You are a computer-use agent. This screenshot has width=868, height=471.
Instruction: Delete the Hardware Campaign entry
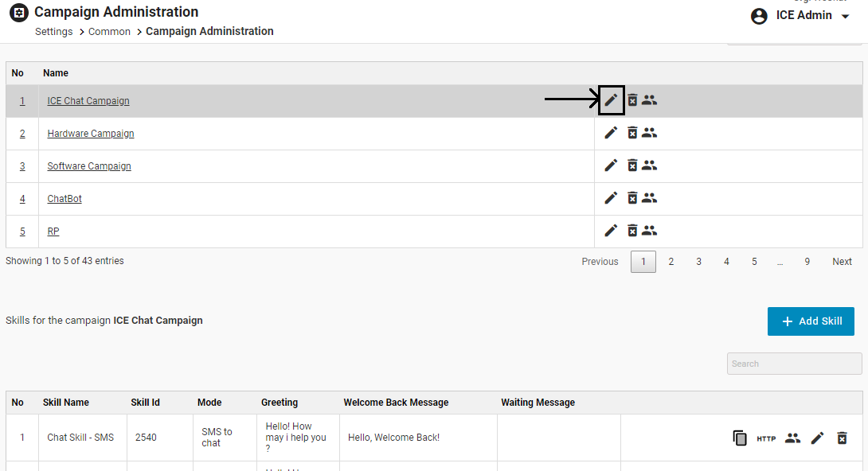click(x=632, y=133)
